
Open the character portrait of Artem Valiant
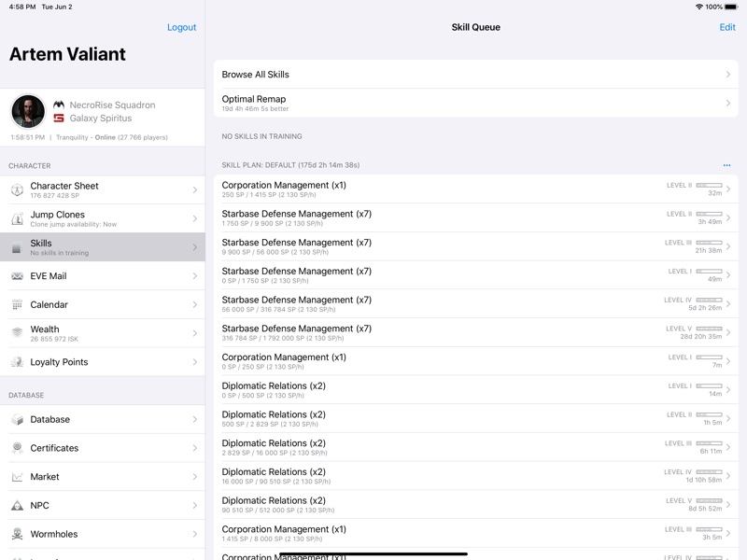click(x=28, y=111)
